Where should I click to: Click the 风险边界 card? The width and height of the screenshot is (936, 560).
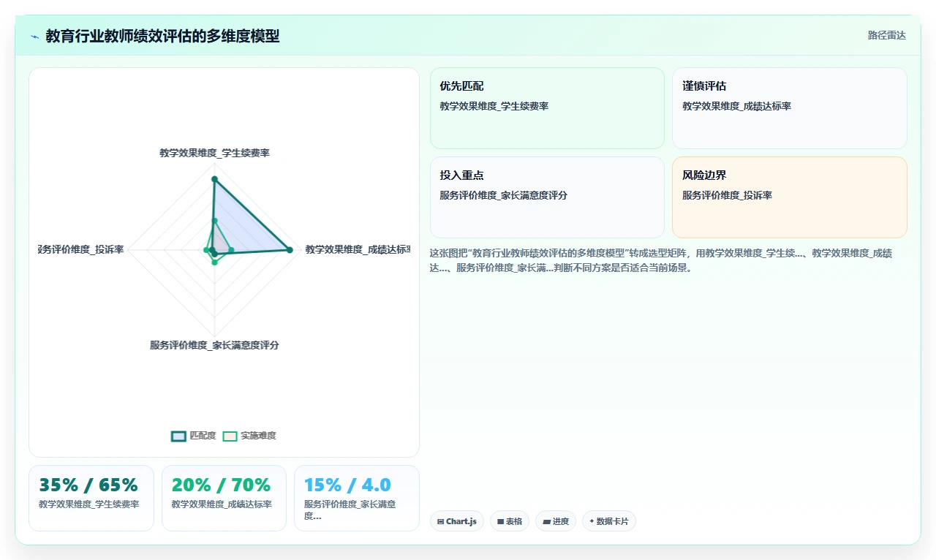[x=790, y=197]
